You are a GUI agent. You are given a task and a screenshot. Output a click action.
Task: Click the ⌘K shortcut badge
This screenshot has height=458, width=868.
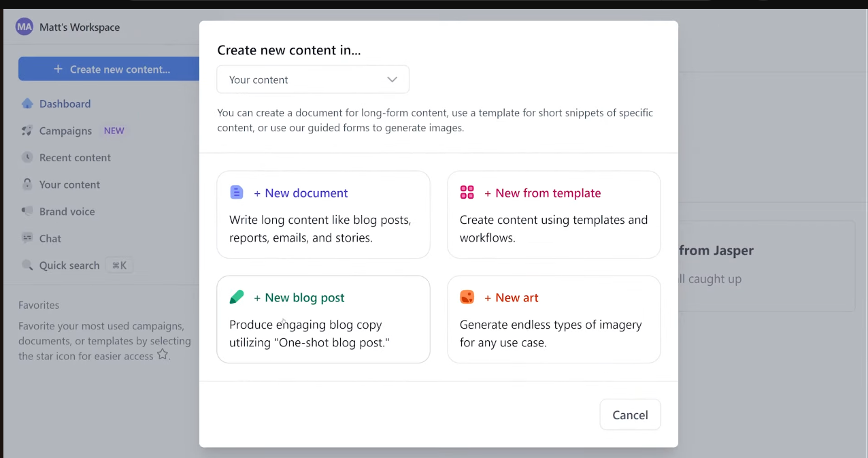pyautogui.click(x=119, y=265)
